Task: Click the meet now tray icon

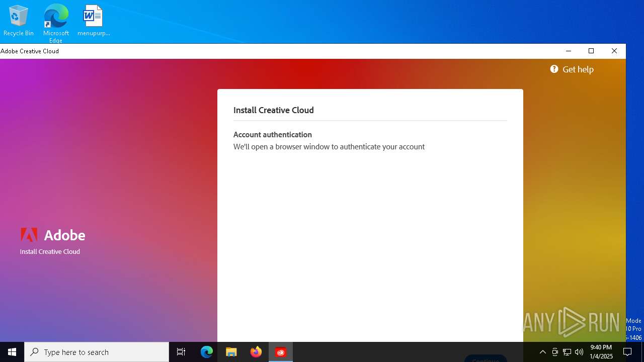Action: click(555, 352)
